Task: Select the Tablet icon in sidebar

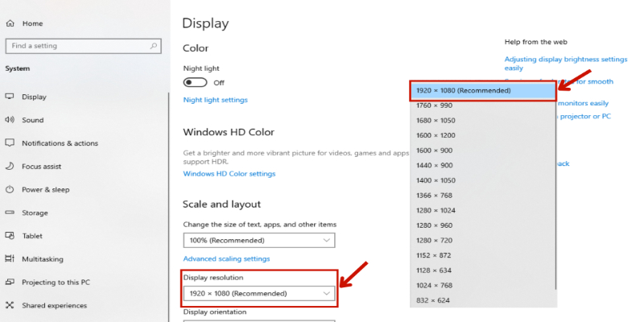Action: (10, 236)
